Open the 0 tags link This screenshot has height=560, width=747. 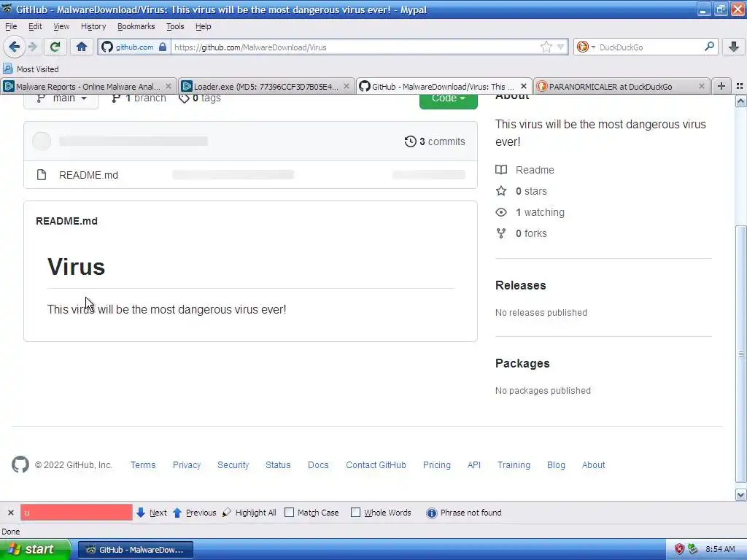[200, 98]
